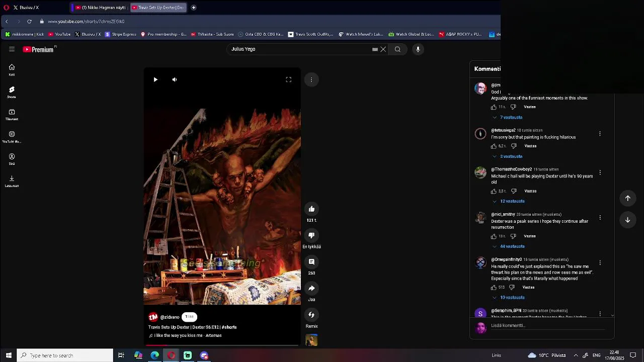This screenshot has width=644, height=362.
Task: Dislike @Omegainfinity0's comment
Action: point(512,288)
